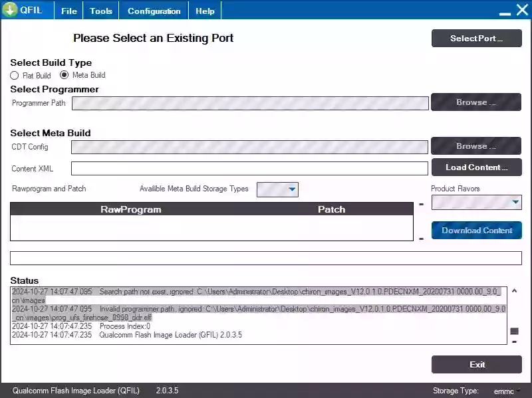Click the lower dash beside RawProgram table
This screenshot has width=532, height=398.
coord(421,238)
